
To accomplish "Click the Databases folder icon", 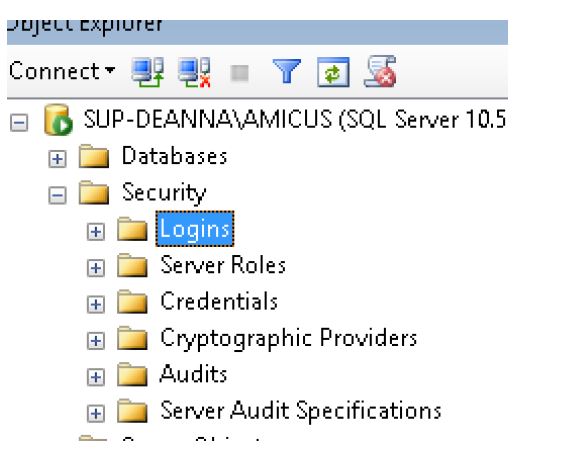I will [x=94, y=156].
